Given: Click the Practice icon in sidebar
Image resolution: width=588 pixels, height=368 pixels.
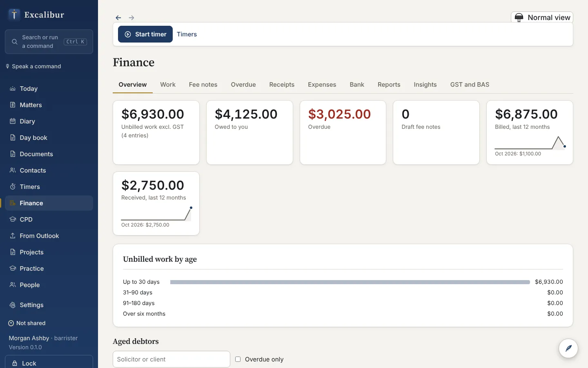Looking at the screenshot, I should point(13,269).
